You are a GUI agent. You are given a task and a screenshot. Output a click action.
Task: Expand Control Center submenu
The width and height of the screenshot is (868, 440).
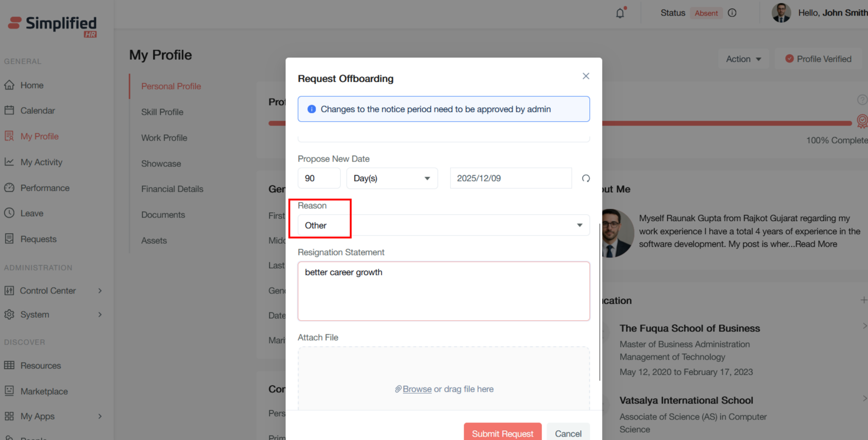pyautogui.click(x=100, y=291)
